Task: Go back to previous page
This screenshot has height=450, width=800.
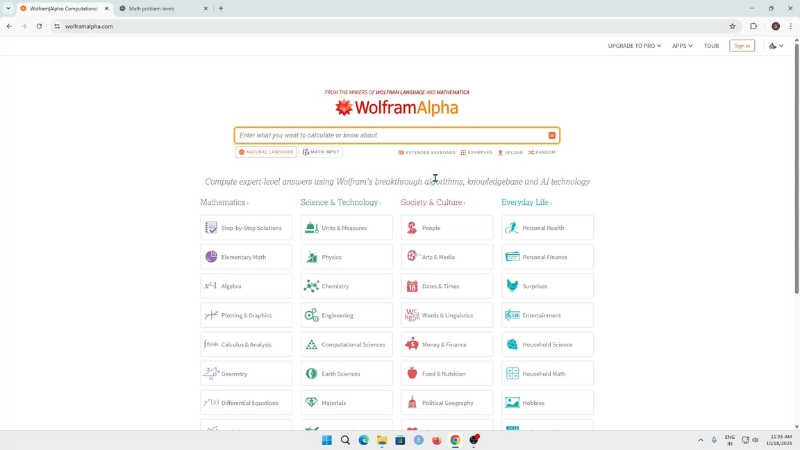Action: click(x=9, y=26)
